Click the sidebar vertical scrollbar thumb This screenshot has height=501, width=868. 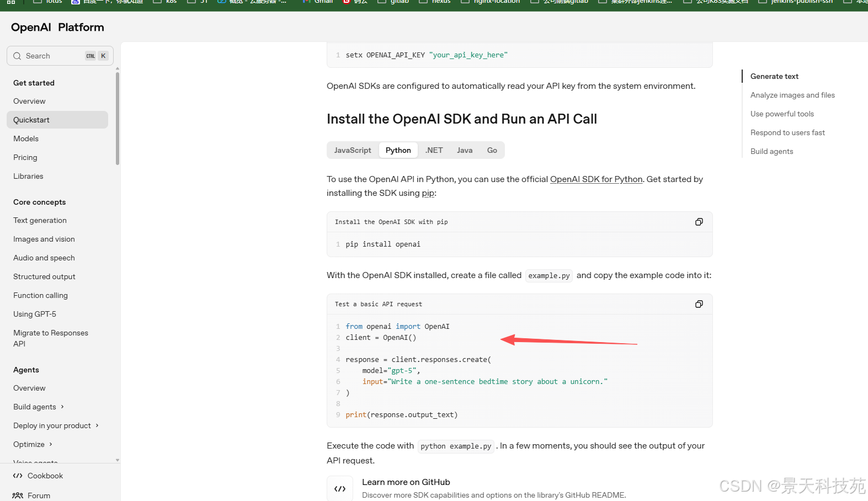point(118,118)
